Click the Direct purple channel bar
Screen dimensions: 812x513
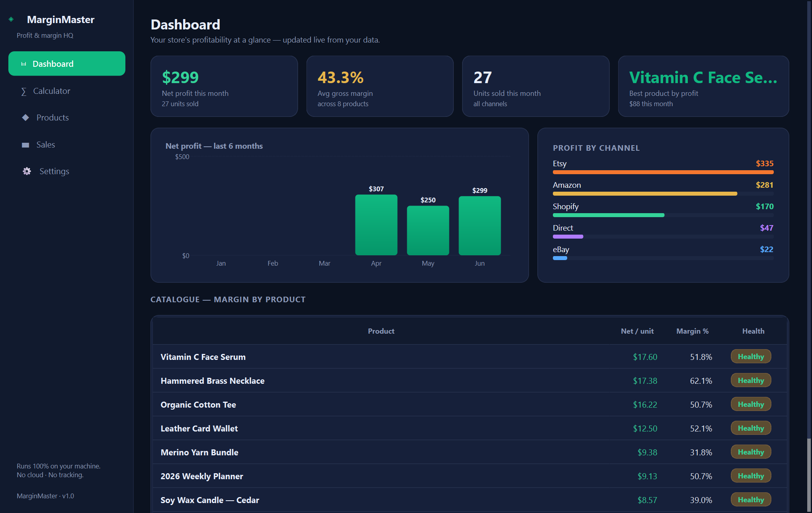[x=568, y=237]
